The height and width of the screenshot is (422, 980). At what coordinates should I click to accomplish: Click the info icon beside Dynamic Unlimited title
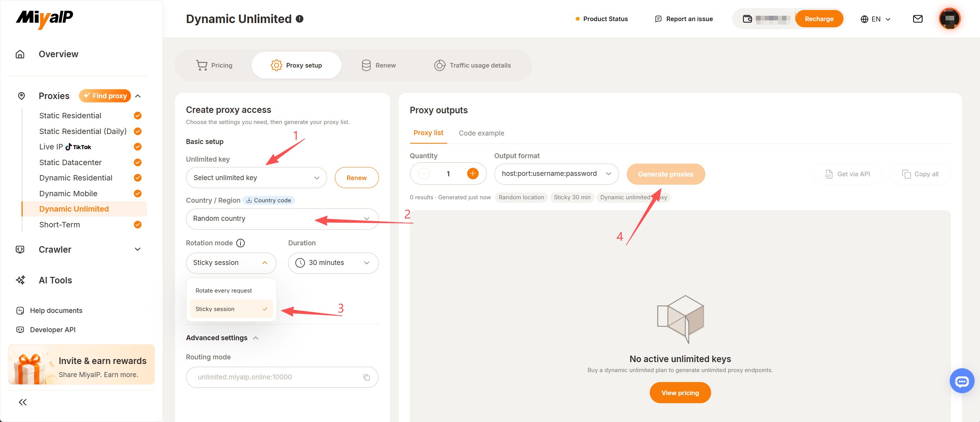pyautogui.click(x=300, y=19)
